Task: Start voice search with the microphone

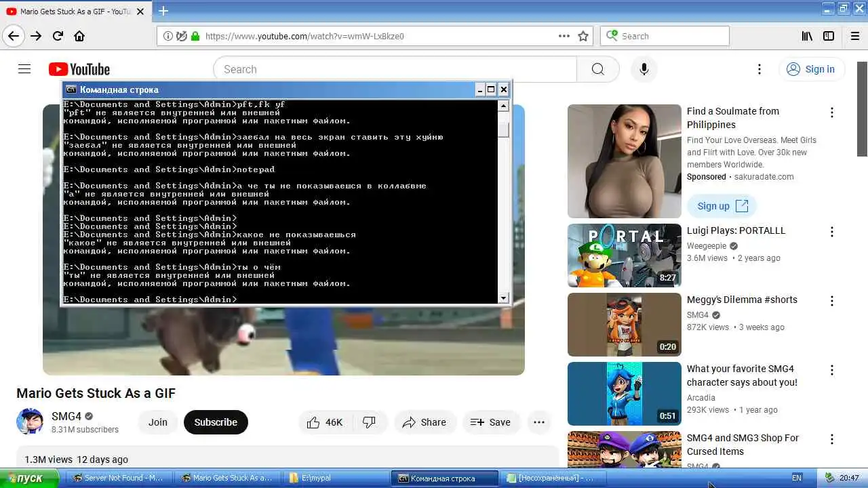Action: coord(644,69)
